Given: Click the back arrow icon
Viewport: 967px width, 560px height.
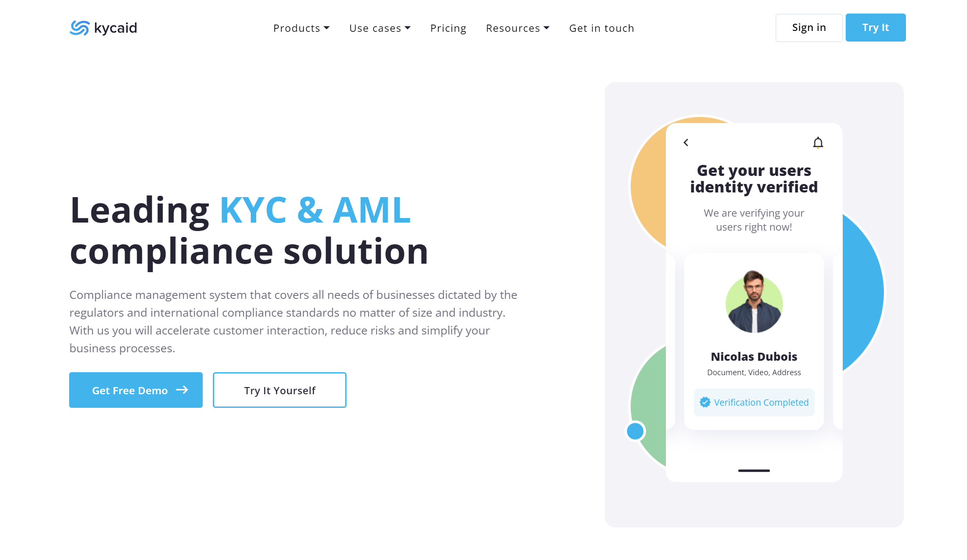Looking at the screenshot, I should point(685,143).
